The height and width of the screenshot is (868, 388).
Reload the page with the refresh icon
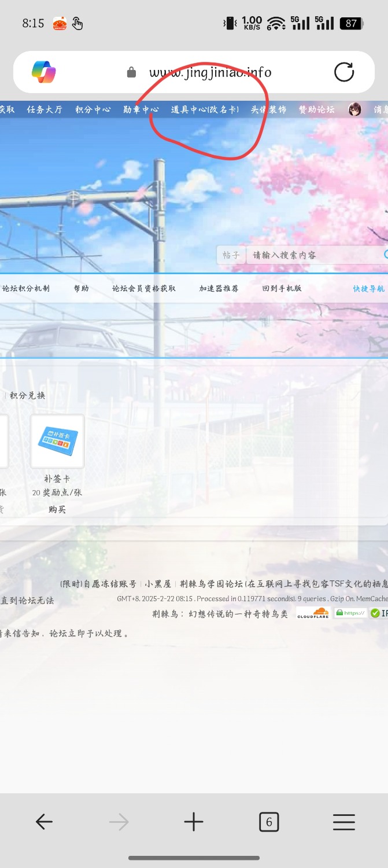(x=344, y=72)
